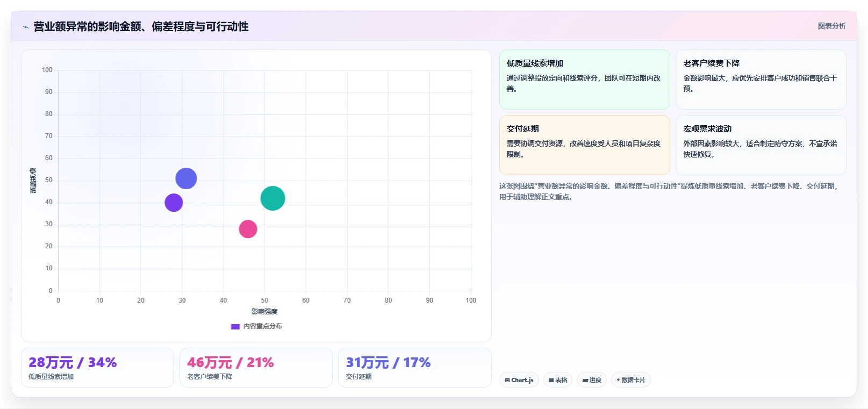Click the 进度 tag chip
Viewport: 868px width, 409px height.
[x=592, y=380]
